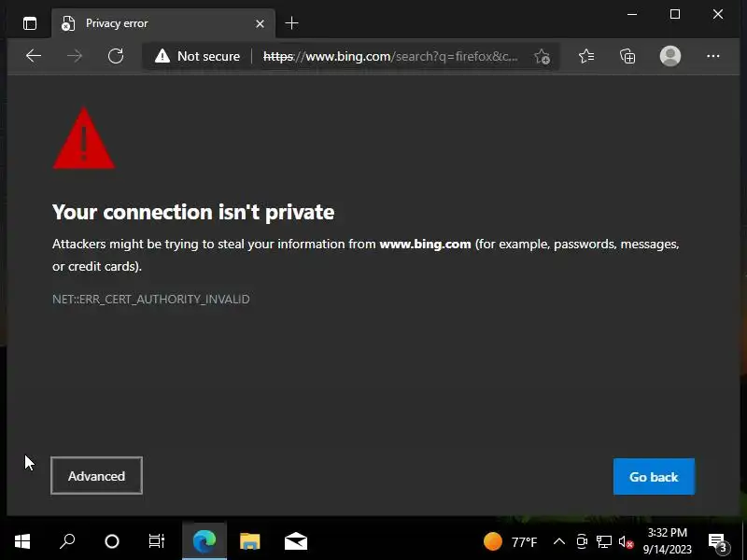Open Task View on the taskbar
Viewport: 747px width, 560px height.
click(156, 541)
